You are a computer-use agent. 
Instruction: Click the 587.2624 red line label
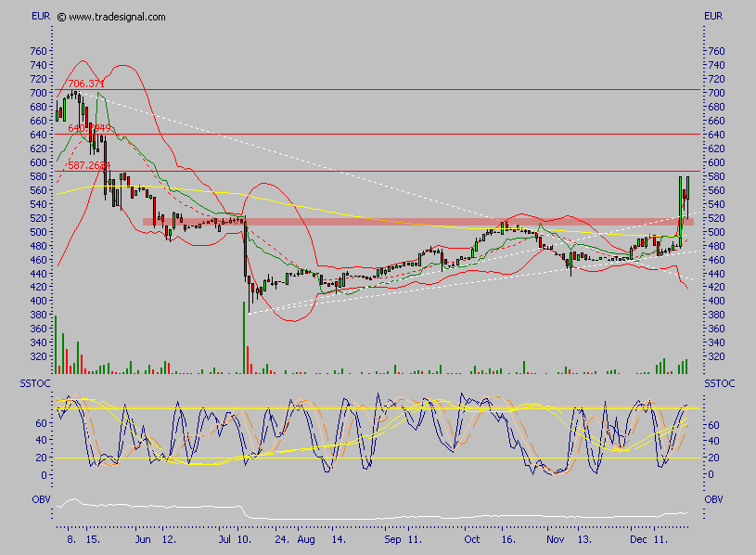click(x=88, y=167)
